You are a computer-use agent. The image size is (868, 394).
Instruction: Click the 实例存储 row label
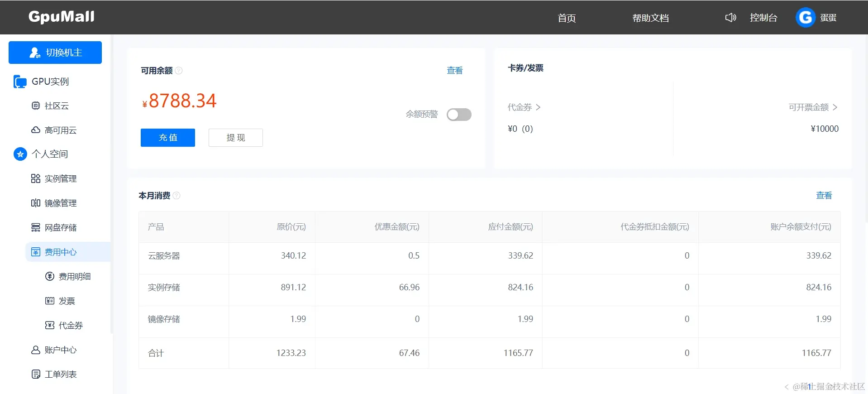click(164, 288)
